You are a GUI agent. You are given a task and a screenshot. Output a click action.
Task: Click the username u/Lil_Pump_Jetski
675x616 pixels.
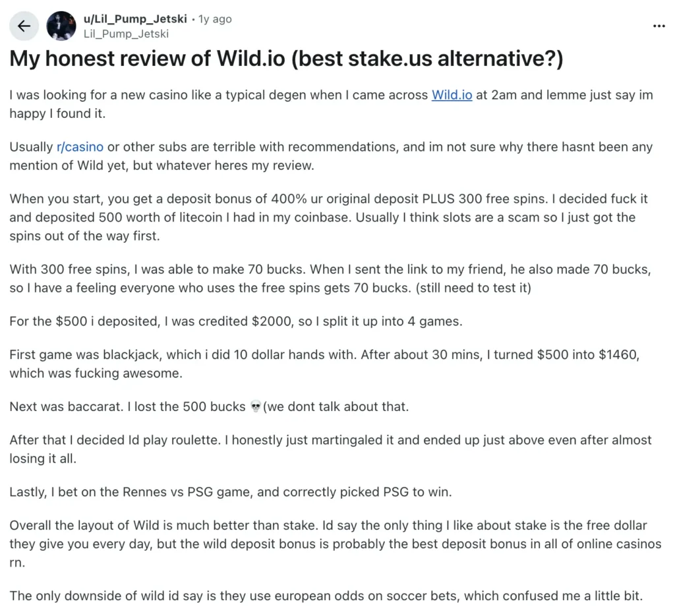coord(136,18)
